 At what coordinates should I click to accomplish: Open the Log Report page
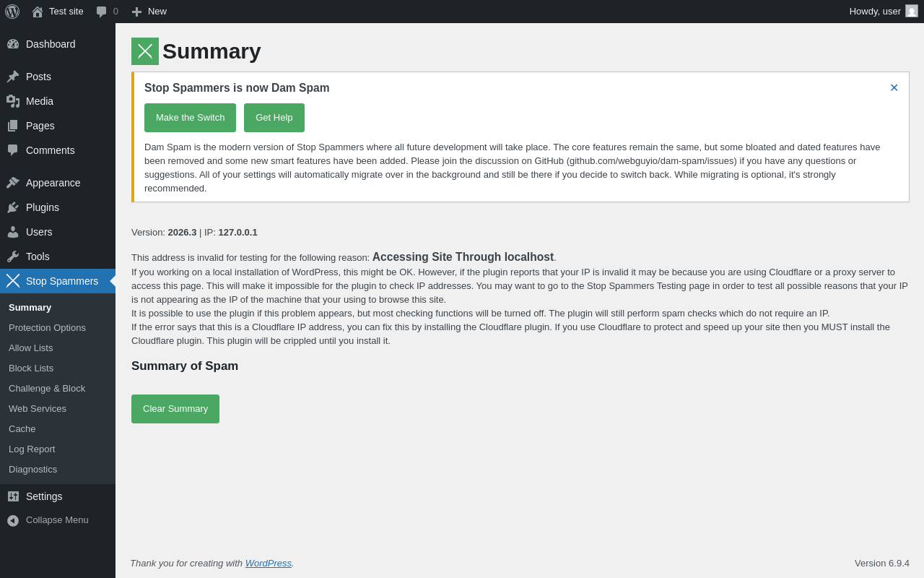pos(32,449)
